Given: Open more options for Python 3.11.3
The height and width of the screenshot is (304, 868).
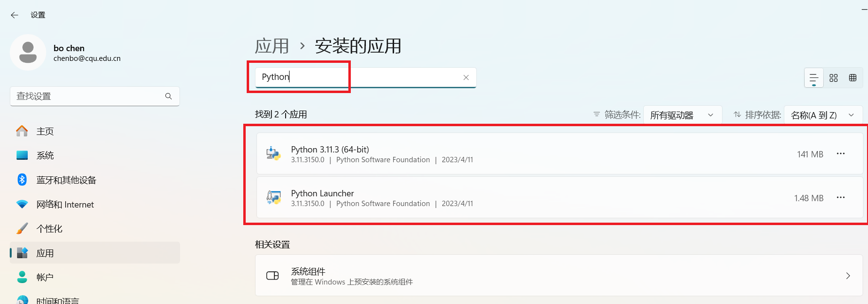Looking at the screenshot, I should tap(841, 154).
